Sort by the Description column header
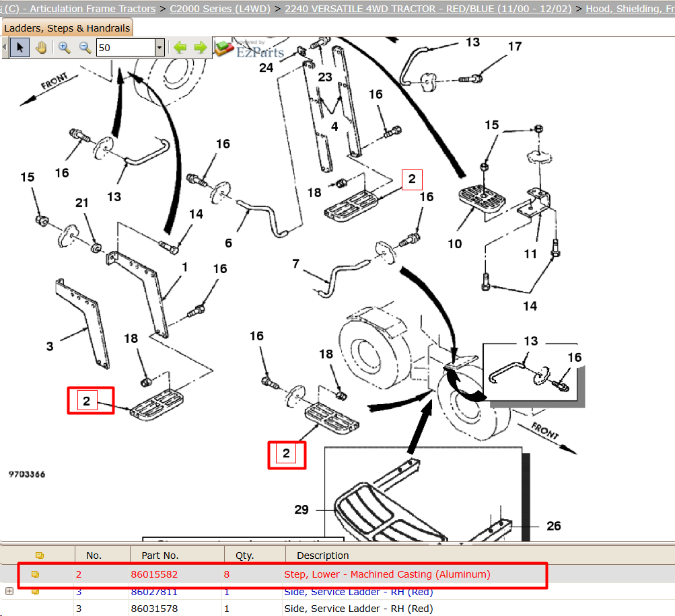The width and height of the screenshot is (675, 616). 323,555
